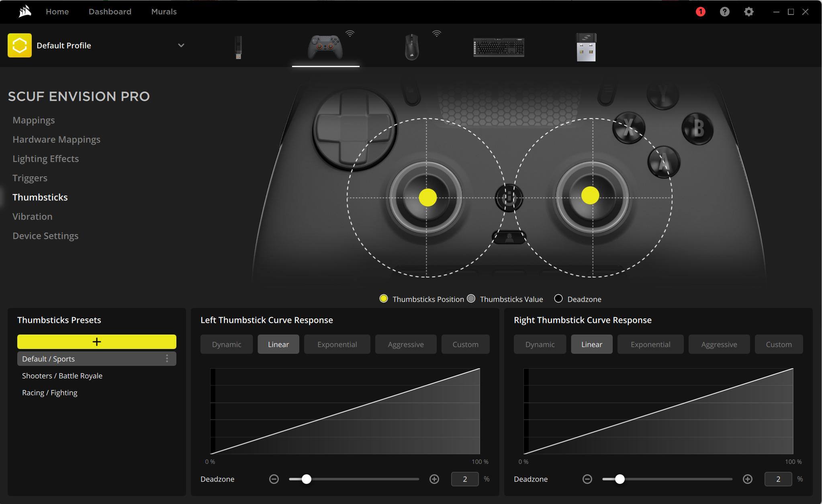Click the right thumbstick deadzone slider handle

coord(620,479)
